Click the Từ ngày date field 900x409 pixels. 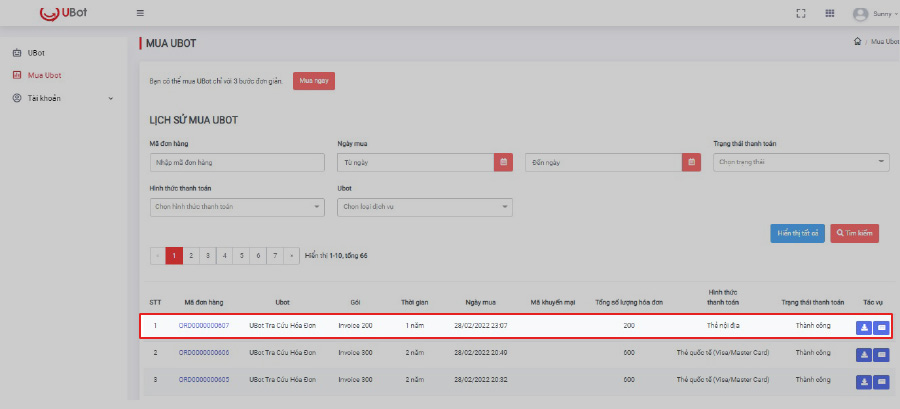coord(416,162)
